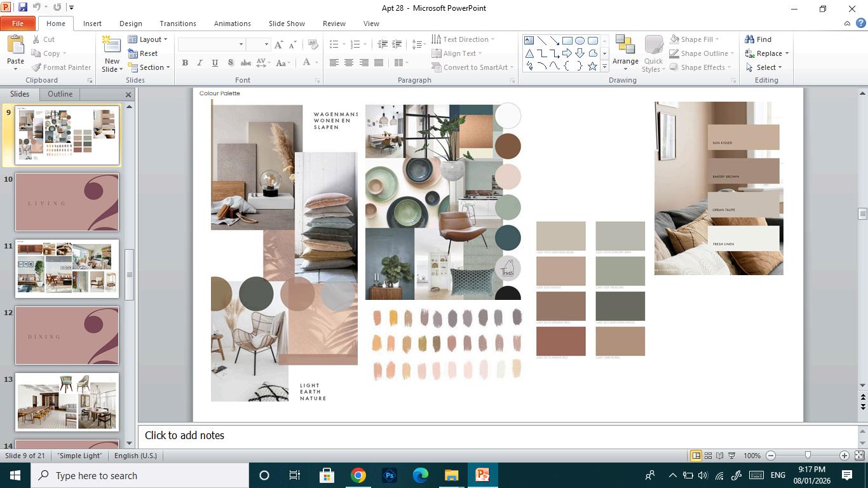The width and height of the screenshot is (868, 488).
Task: Select slide 11 thumbnail
Action: 67,268
